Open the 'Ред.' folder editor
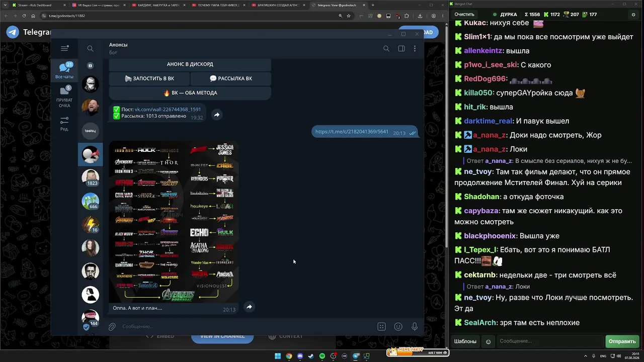This screenshot has height=362, width=644. pos(64,124)
